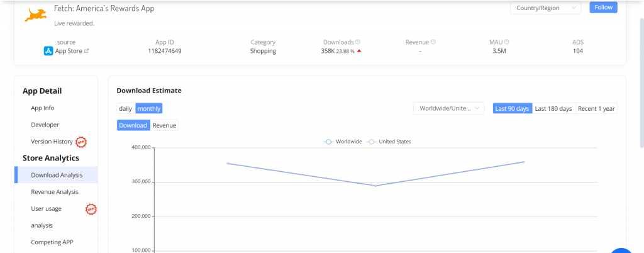Image resolution: width=644 pixels, height=253 pixels.
Task: Switch chart to daily view
Action: pyautogui.click(x=126, y=108)
